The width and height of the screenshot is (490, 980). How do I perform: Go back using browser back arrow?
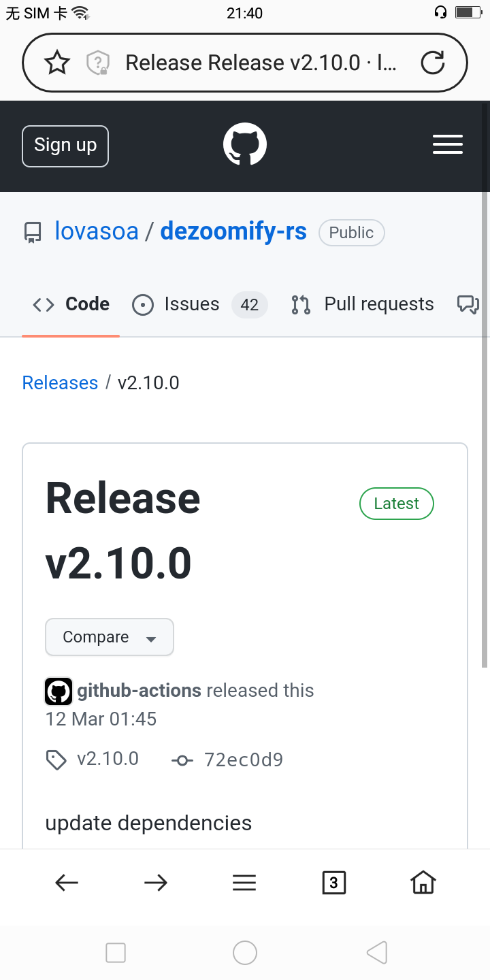(x=67, y=883)
